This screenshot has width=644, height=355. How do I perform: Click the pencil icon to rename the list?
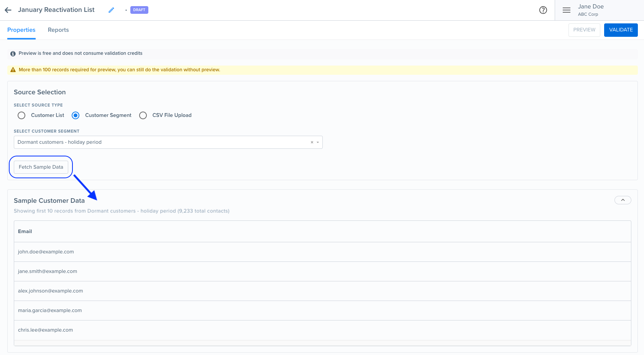(x=111, y=10)
